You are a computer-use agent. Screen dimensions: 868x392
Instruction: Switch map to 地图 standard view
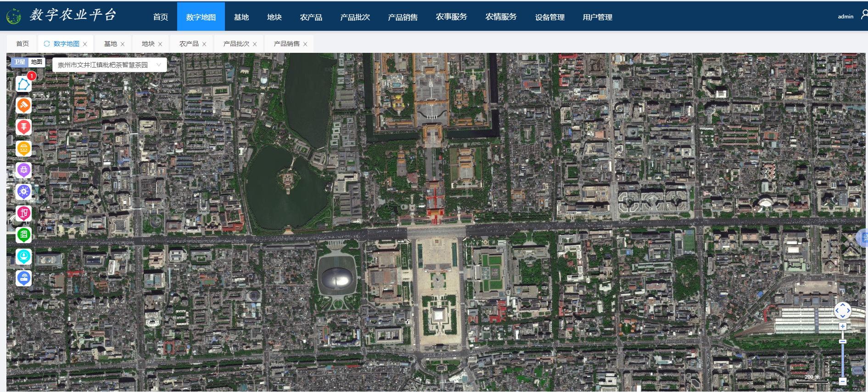37,62
